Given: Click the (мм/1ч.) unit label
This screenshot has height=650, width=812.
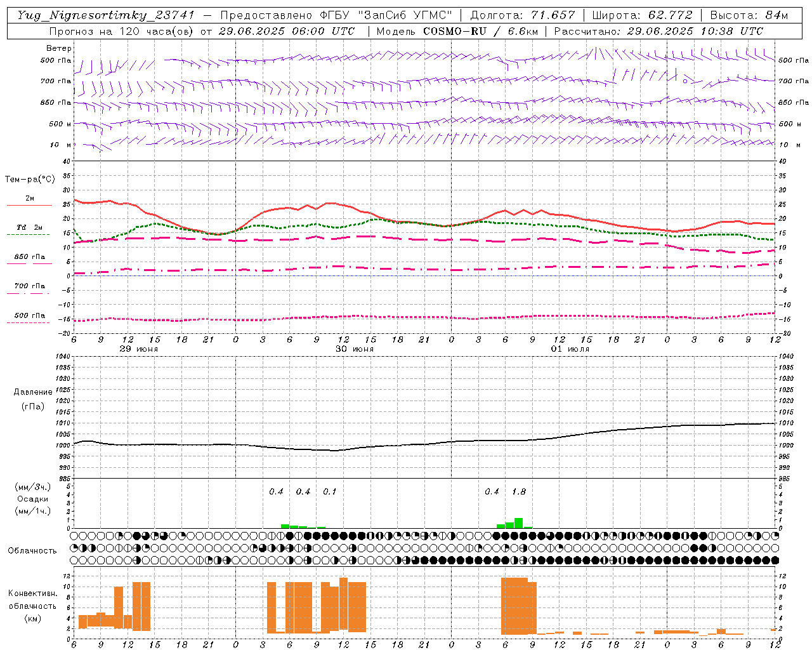Looking at the screenshot, I should click(33, 511).
